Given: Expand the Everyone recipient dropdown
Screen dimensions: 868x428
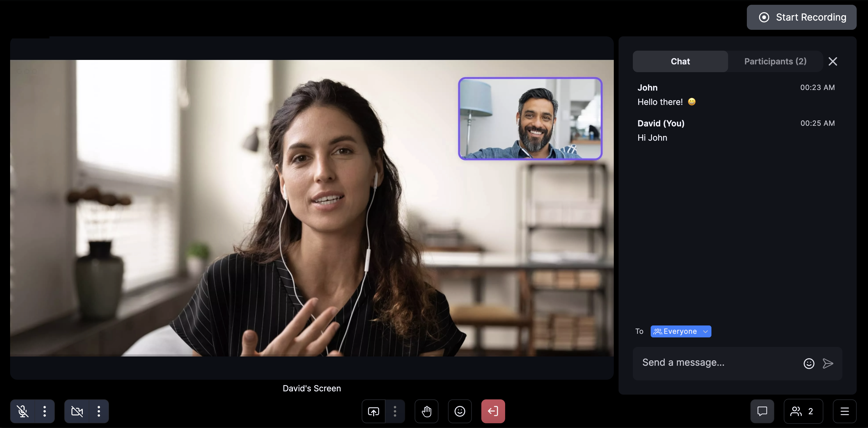Looking at the screenshot, I should (x=681, y=331).
